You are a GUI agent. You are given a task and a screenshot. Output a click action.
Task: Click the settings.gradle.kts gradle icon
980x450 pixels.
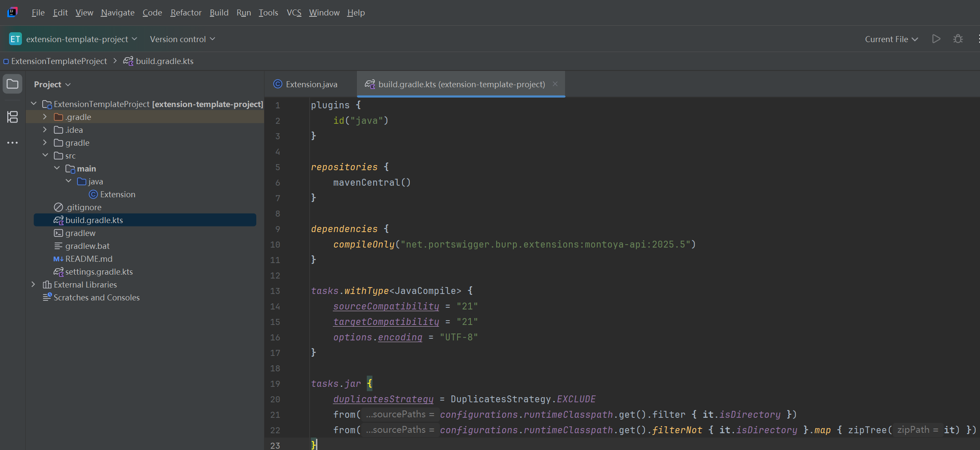(x=58, y=272)
